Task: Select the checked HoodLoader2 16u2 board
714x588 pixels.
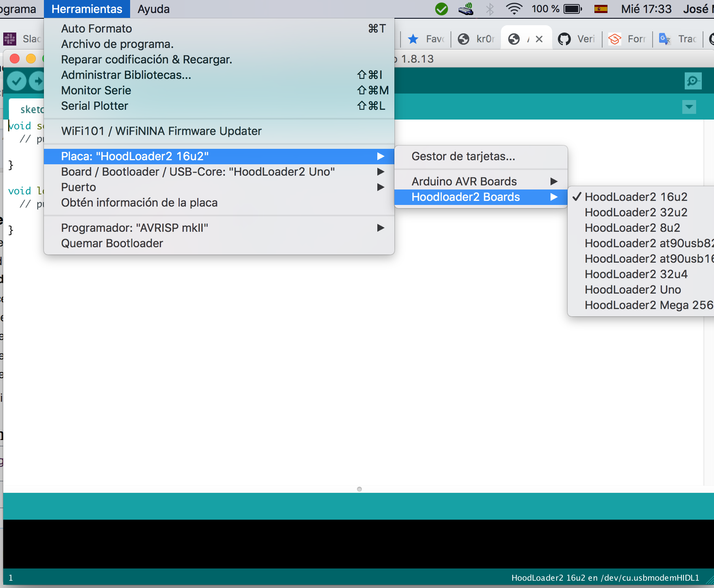Action: click(x=641, y=197)
